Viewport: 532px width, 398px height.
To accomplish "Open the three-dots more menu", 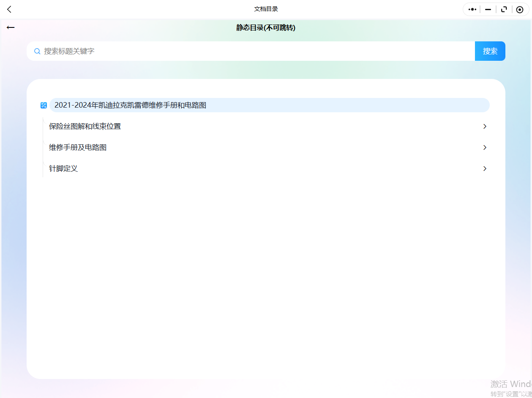I will pos(472,9).
